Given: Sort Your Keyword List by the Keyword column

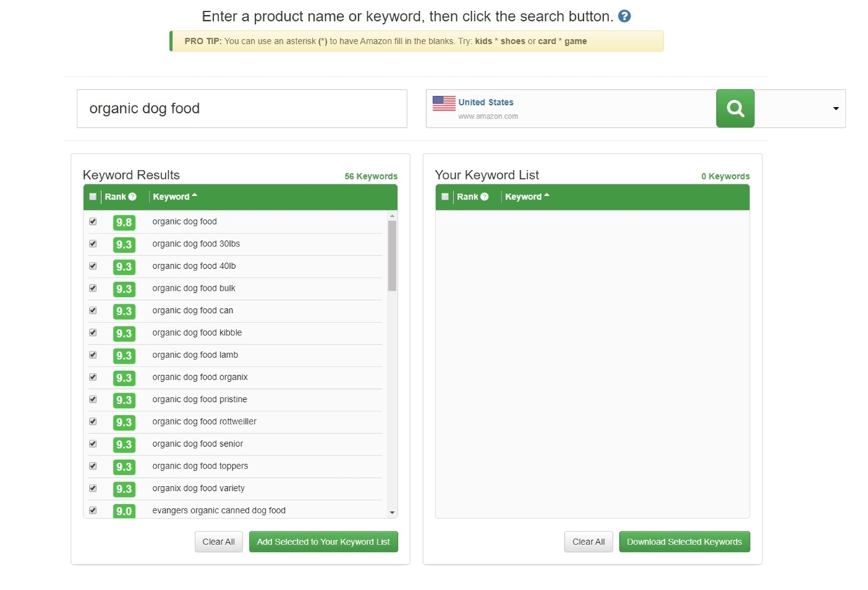Looking at the screenshot, I should pos(527,197).
